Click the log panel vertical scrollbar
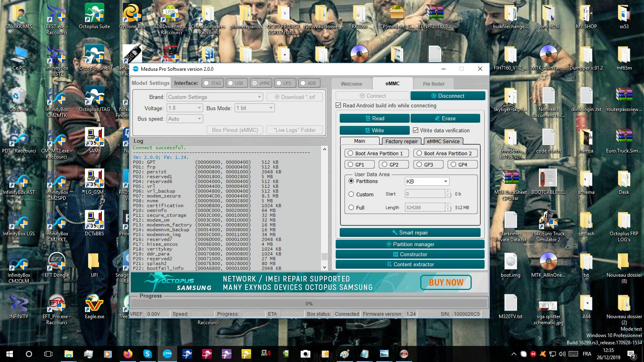Viewport: 644px width, 362px height. click(324, 208)
